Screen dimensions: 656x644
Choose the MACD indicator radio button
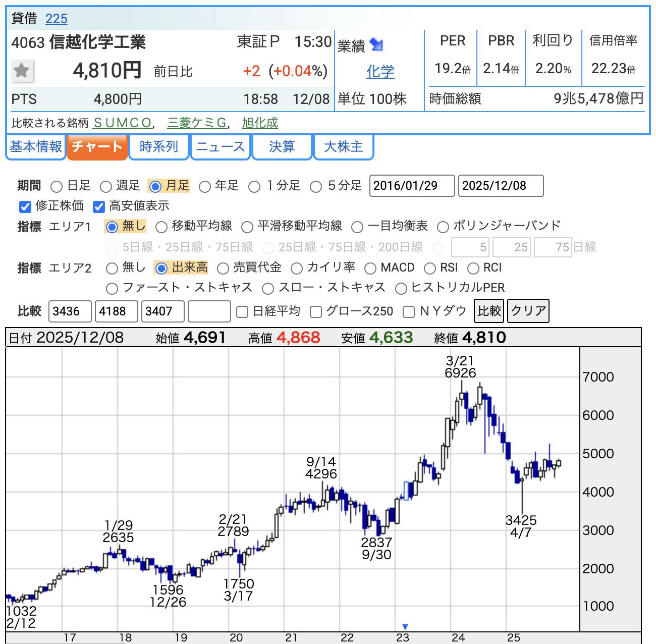tap(370, 269)
